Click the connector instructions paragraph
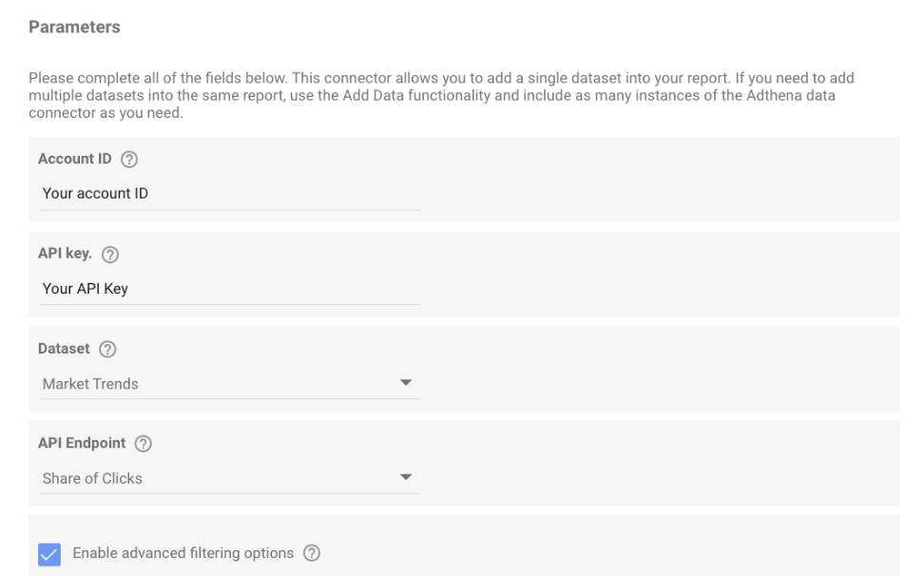This screenshot has height=576, width=924. pos(441,95)
